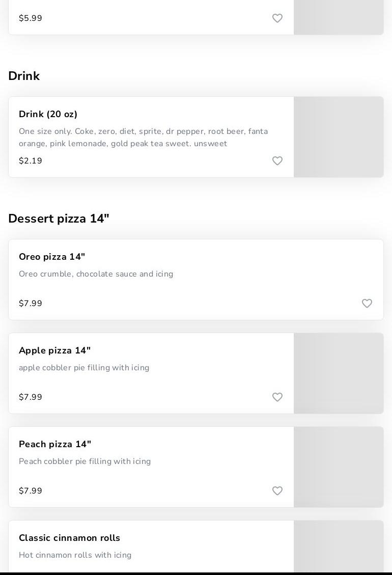Click the $2.19 drink price

[31, 161]
